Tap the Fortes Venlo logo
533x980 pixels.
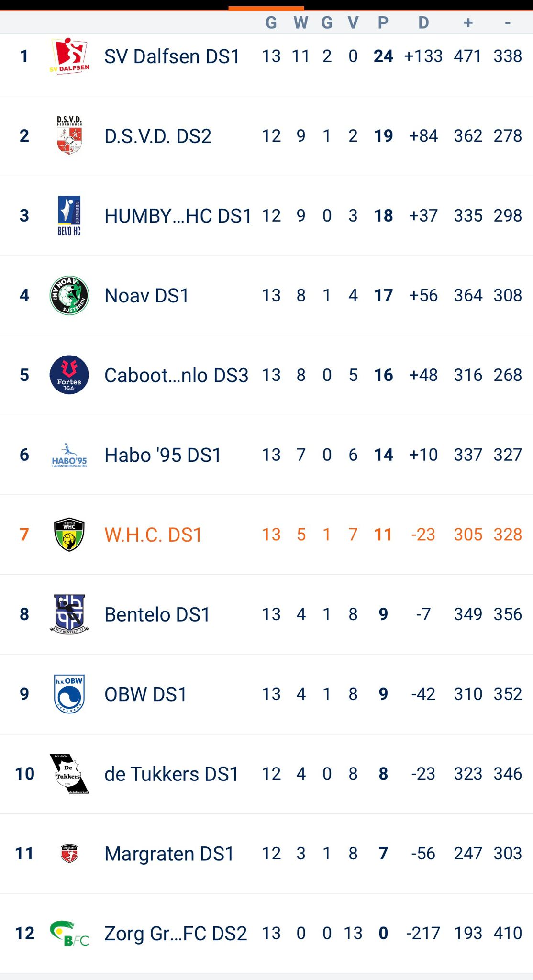[69, 375]
